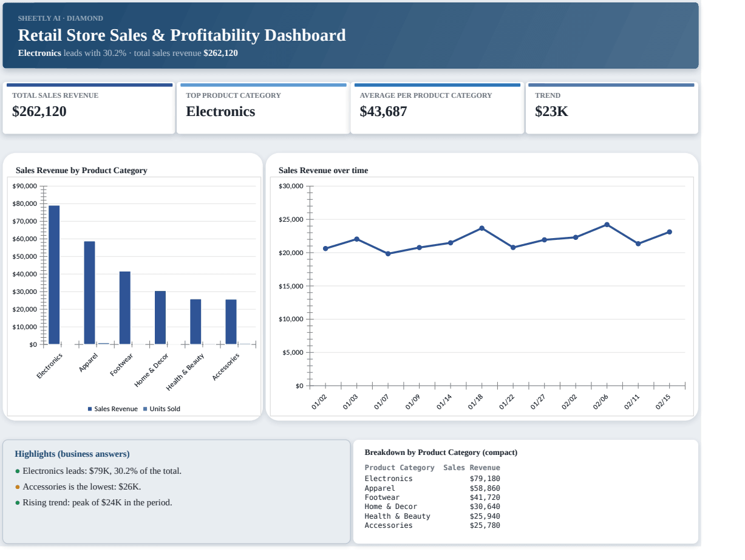The image size is (745, 560).
Task: Click the '$50,000' label on bar chart axis
Action: click(x=25, y=256)
